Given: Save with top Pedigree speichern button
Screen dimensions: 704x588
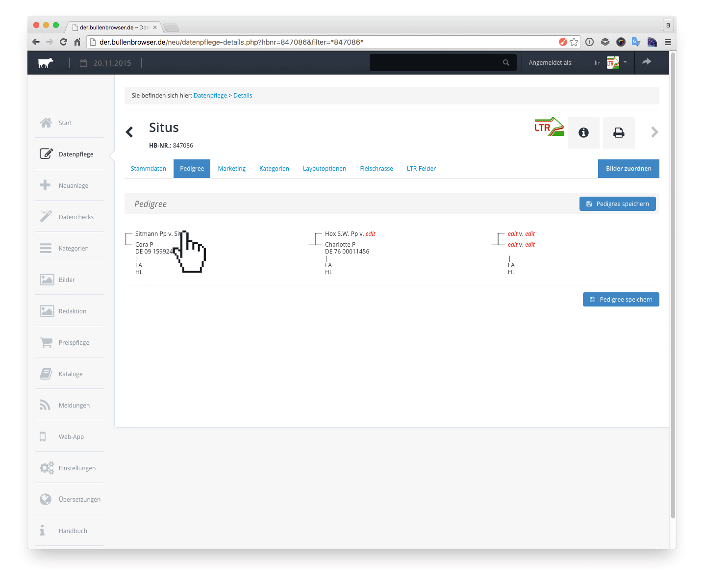Looking at the screenshot, I should (x=617, y=204).
